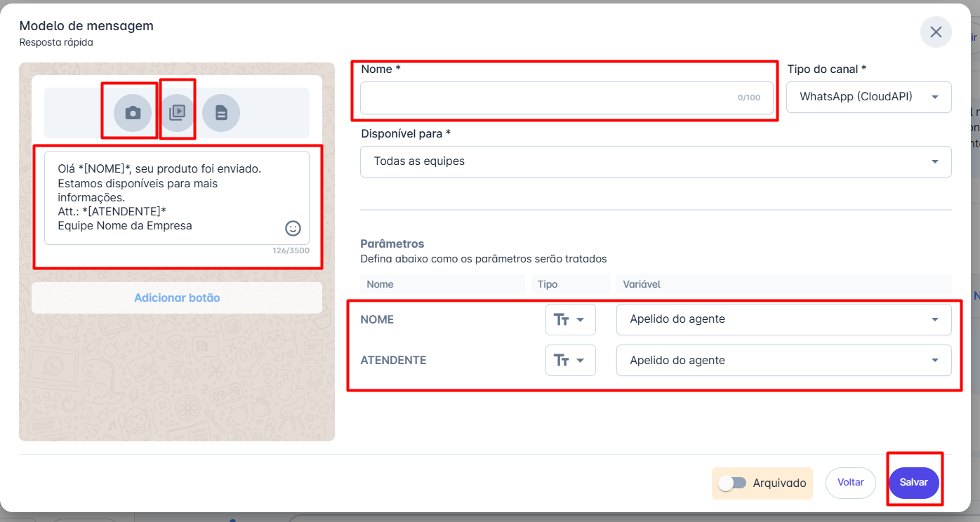Open the emoji picker smiley icon
The height and width of the screenshot is (522, 980).
tap(293, 228)
